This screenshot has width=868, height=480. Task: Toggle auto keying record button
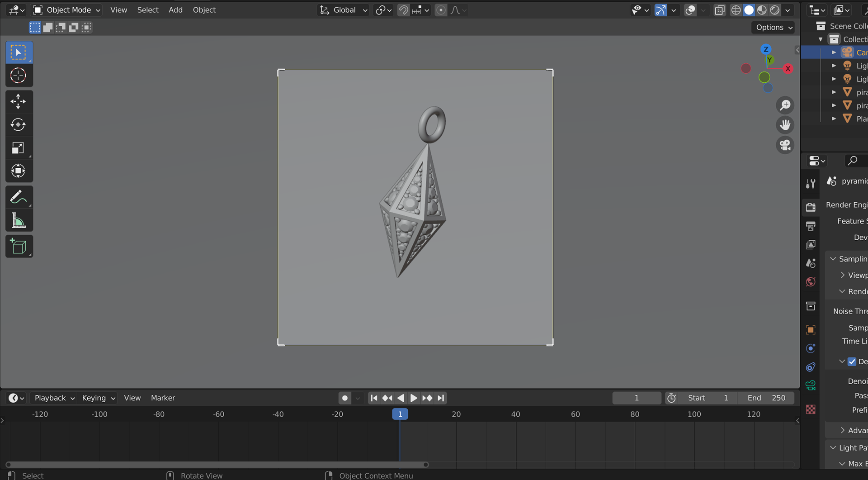(345, 398)
